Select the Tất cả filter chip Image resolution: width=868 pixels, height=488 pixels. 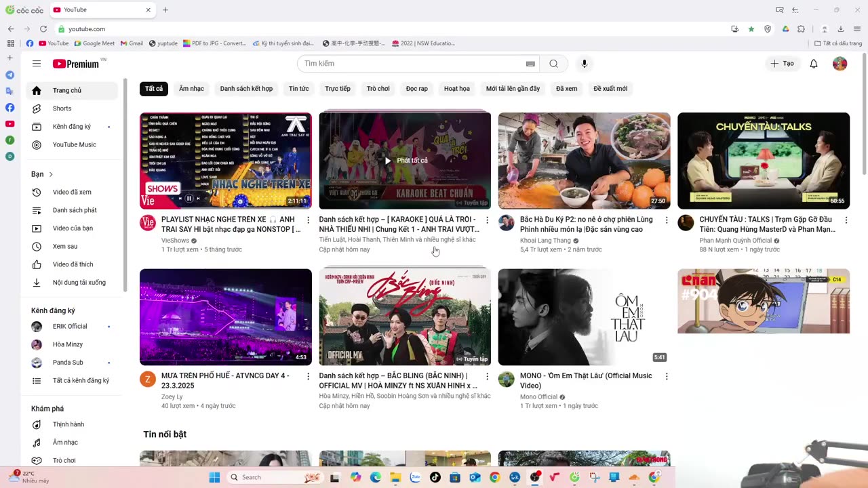[x=154, y=89]
